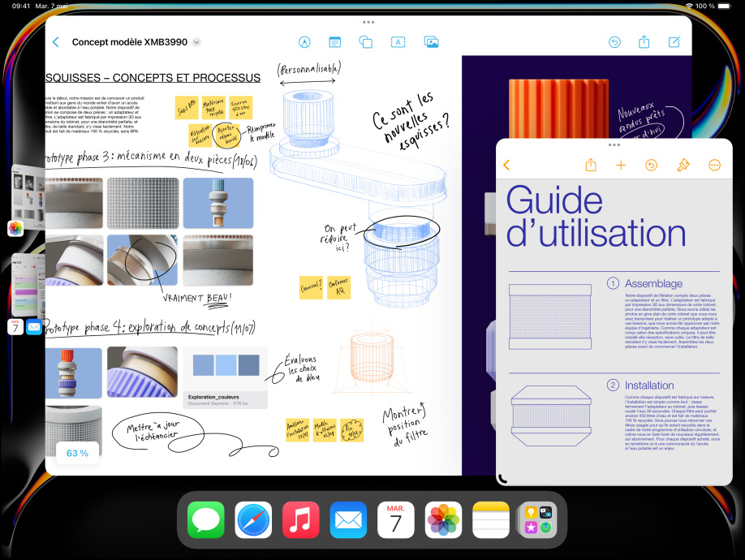Open the photo and media insert icon
The height and width of the screenshot is (560, 745).
[431, 42]
